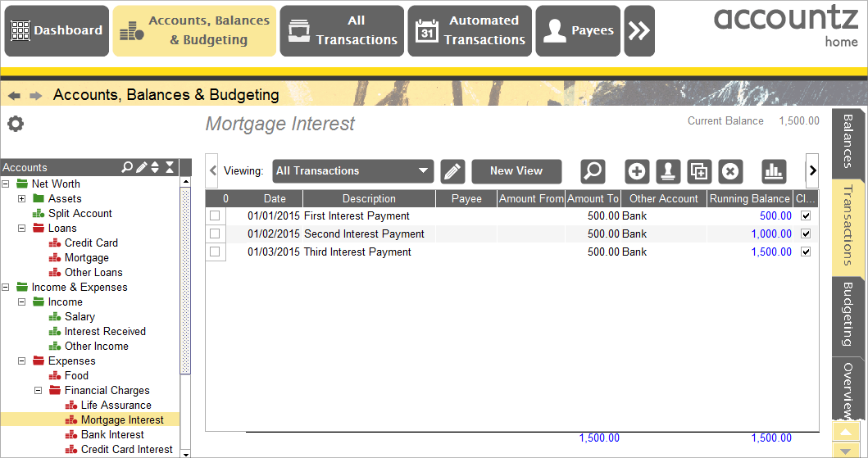Expand all accounts using up-down arrows icon
This screenshot has height=458, width=868.
point(155,167)
